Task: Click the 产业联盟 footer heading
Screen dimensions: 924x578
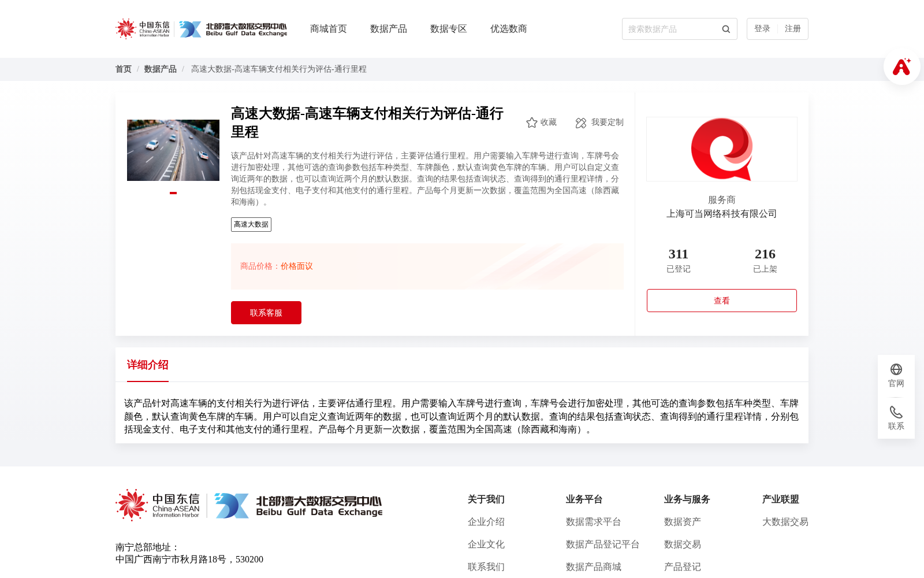Action: tap(781, 499)
